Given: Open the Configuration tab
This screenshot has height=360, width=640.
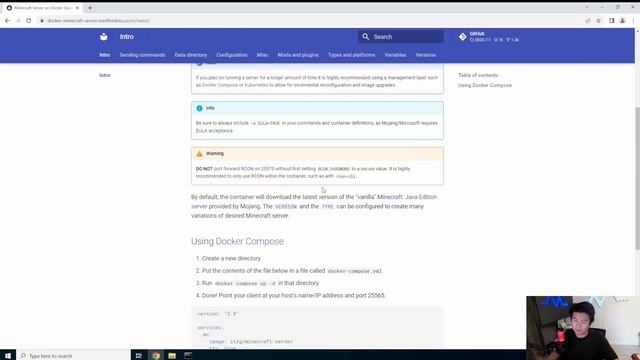Looking at the screenshot, I should (232, 55).
